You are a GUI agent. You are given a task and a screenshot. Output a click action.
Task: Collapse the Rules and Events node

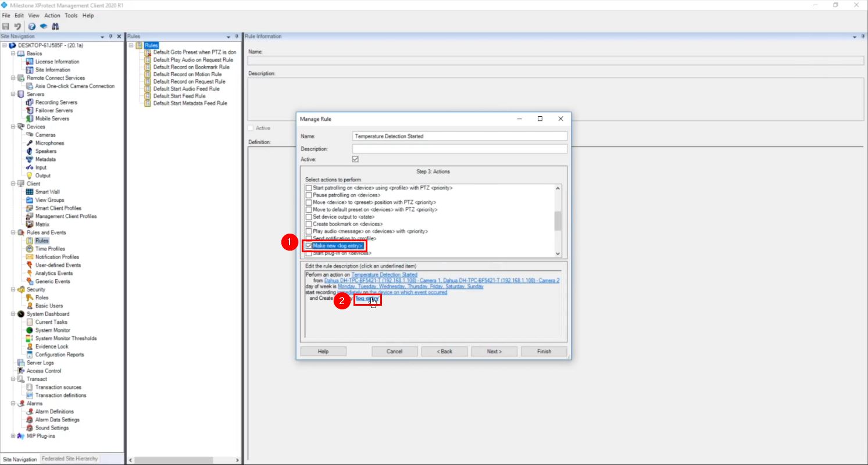13,233
